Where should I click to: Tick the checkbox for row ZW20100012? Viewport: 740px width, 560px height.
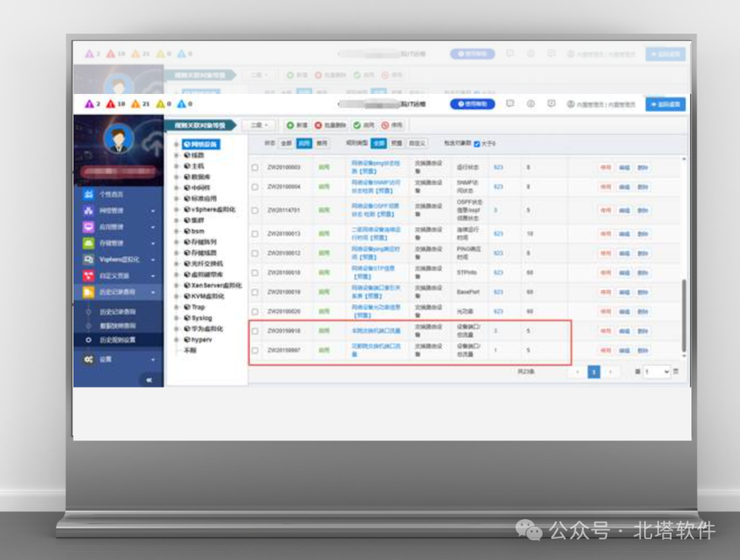point(255,253)
